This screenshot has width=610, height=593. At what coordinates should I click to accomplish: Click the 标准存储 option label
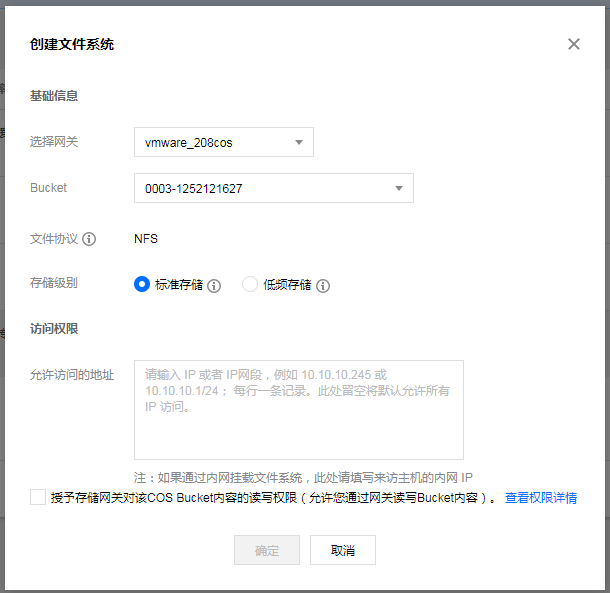click(179, 285)
